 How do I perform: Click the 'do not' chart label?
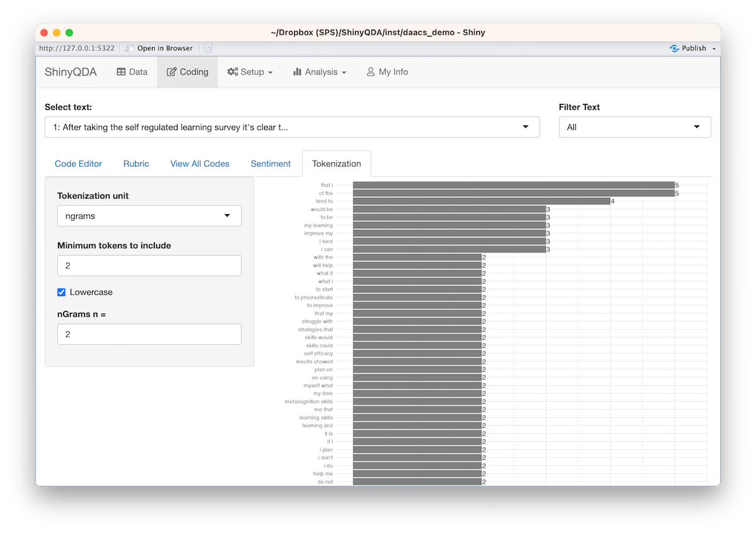325,482
